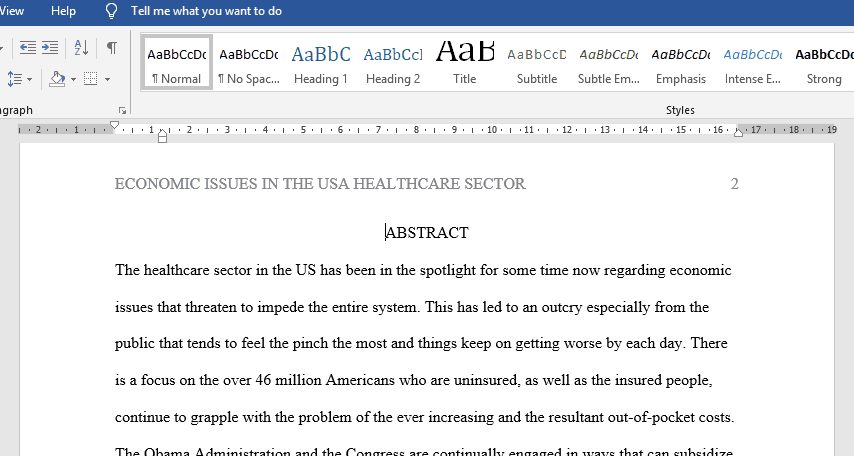This screenshot has height=456, width=854.
Task: Click the Tell me what you want to do box
Action: 206,11
